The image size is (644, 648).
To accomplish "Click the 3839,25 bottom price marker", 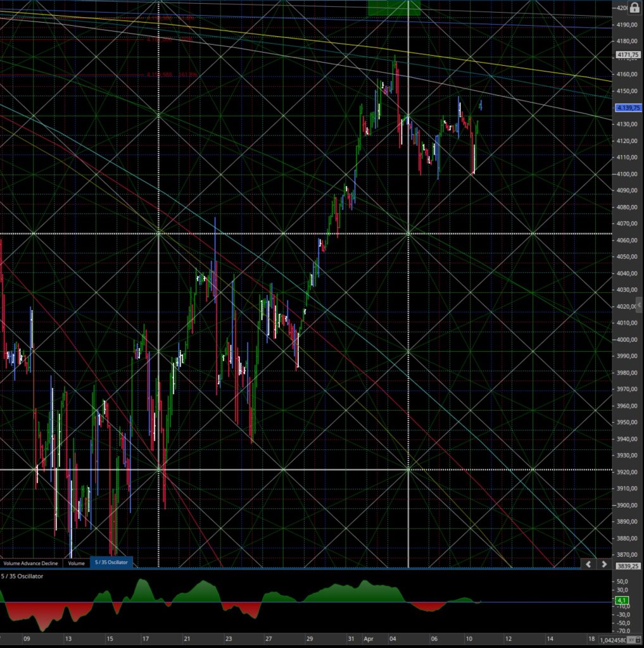I will click(x=628, y=566).
